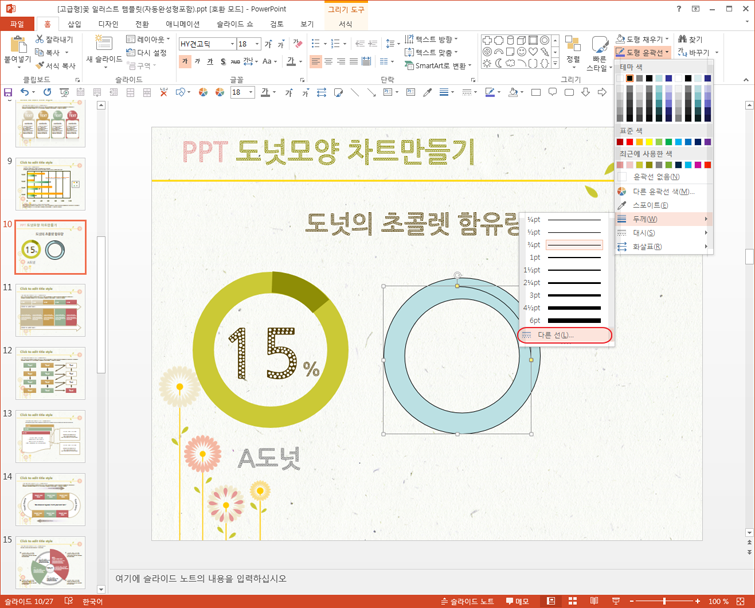Switch to the Insert (삽입) ribbon tab
This screenshot has width=755, height=608.
pos(74,24)
